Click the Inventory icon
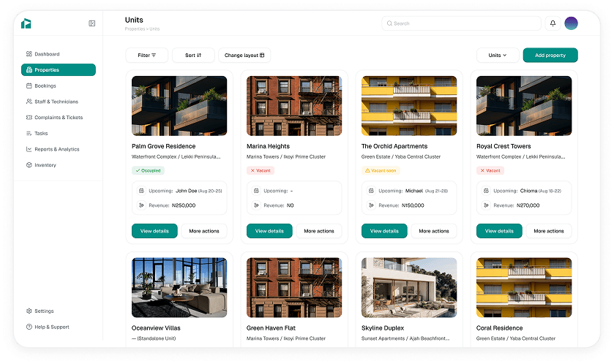The height and width of the screenshot is (364, 614). click(29, 165)
